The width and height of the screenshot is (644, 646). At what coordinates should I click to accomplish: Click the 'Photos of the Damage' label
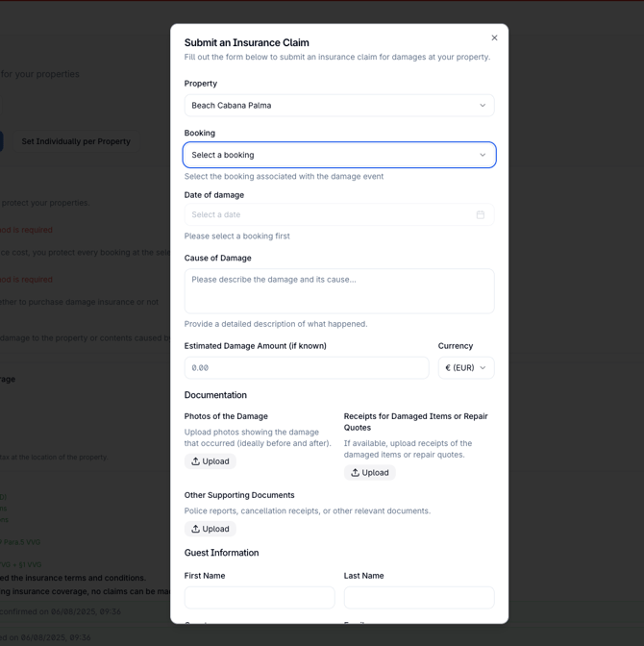pyautogui.click(x=226, y=416)
